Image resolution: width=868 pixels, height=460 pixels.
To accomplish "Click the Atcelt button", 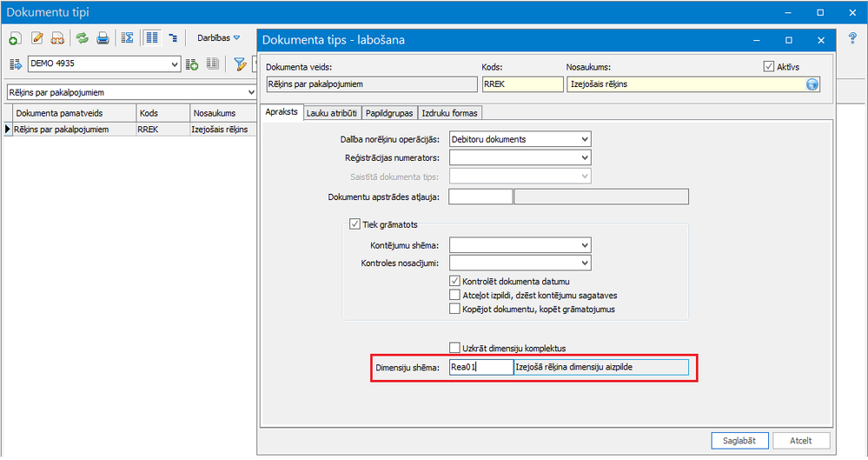I will 801,441.
